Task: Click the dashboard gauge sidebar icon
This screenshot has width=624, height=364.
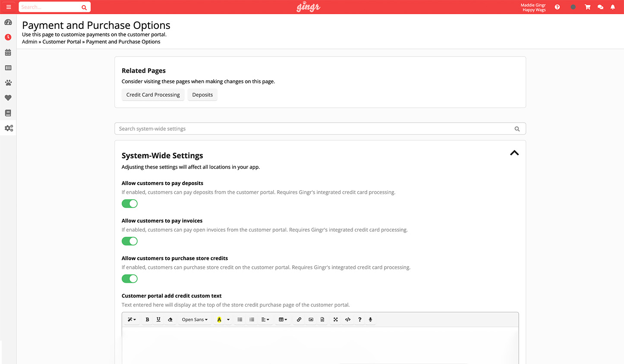Action: click(8, 22)
